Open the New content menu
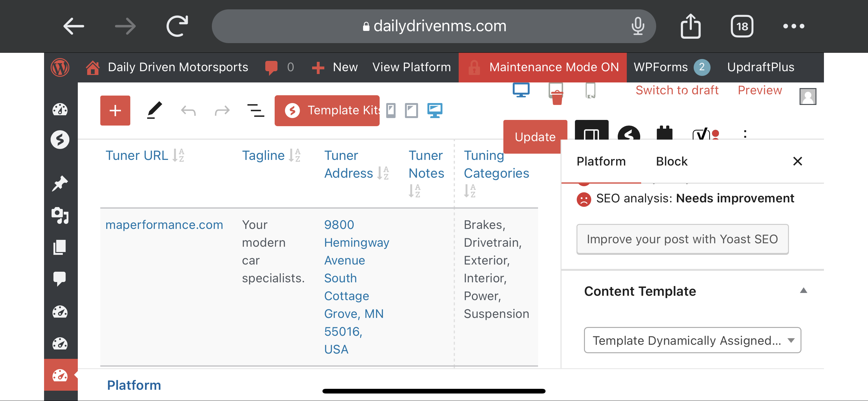868x401 pixels. click(x=335, y=67)
